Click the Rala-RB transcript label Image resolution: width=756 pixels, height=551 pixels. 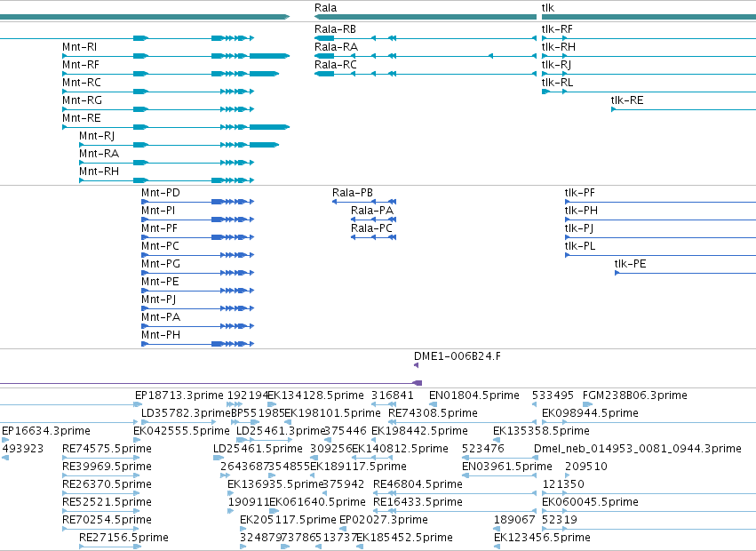point(335,29)
